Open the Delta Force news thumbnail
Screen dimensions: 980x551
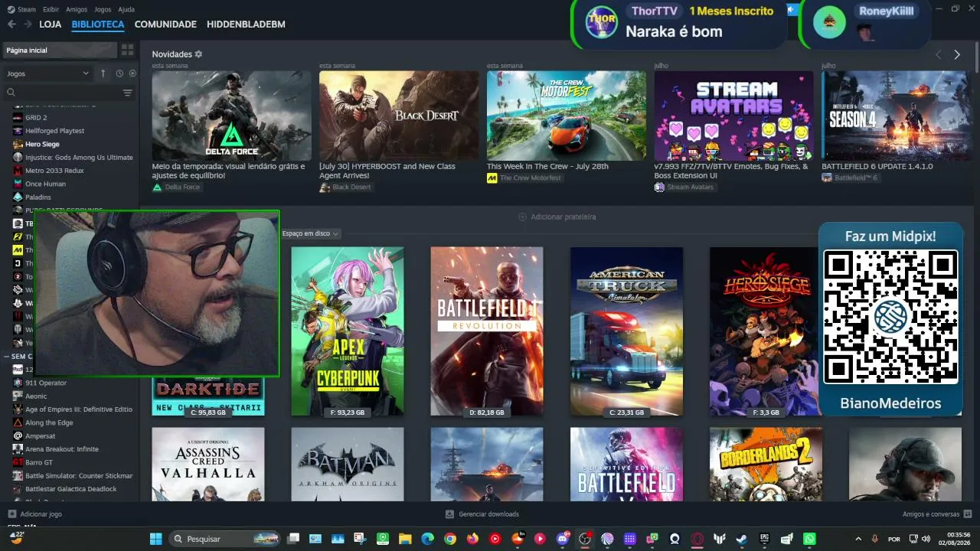point(232,116)
